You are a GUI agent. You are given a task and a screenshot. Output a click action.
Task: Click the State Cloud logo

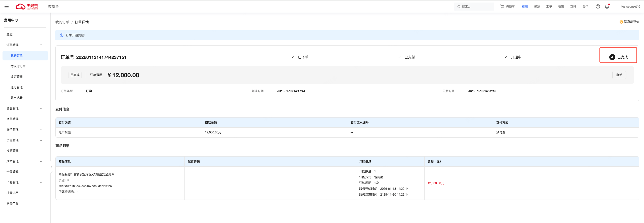(27, 7)
